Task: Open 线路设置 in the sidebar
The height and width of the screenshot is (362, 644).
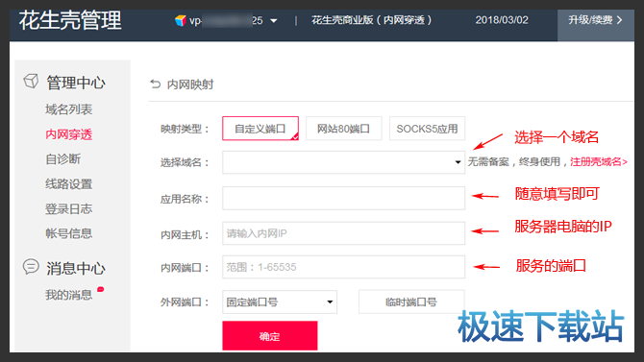Action: 68,183
